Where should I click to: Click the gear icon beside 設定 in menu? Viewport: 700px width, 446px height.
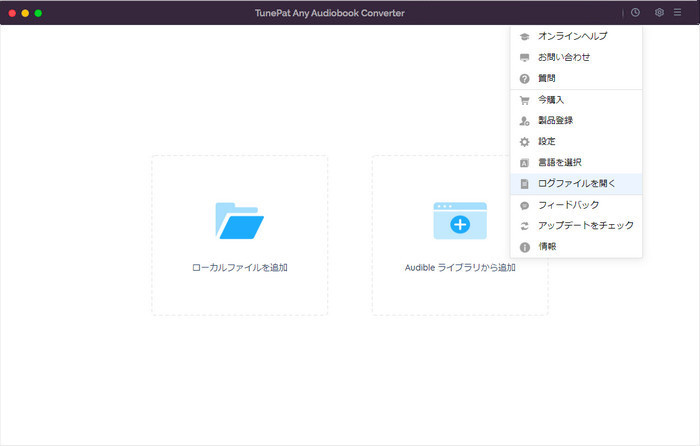point(525,142)
